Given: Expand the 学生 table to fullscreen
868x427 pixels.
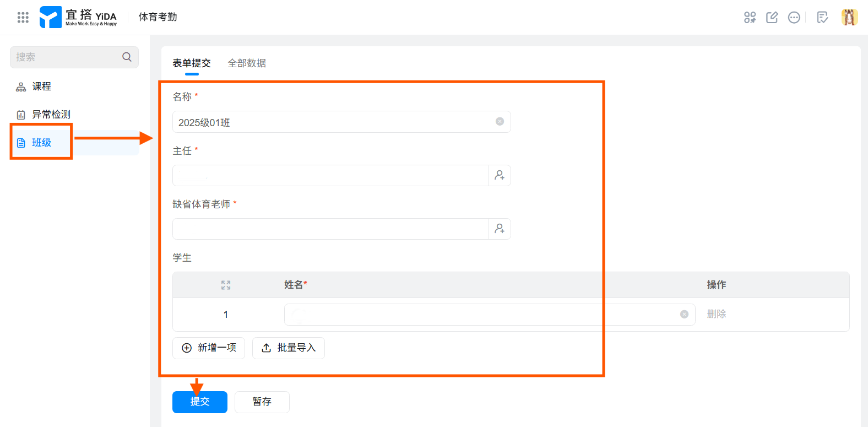Looking at the screenshot, I should [226, 285].
